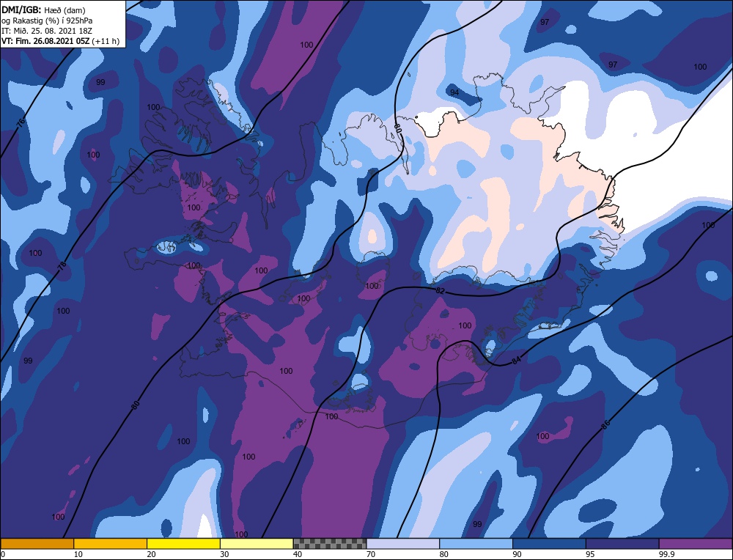733x560 pixels.
Task: Click the pale yellow 30–40 legend swatch
Action: 257,544
